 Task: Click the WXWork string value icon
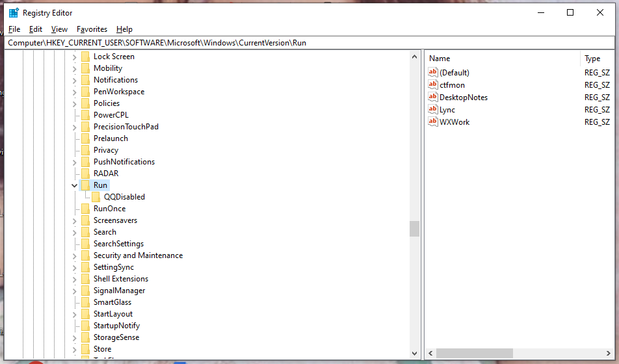pyautogui.click(x=433, y=122)
